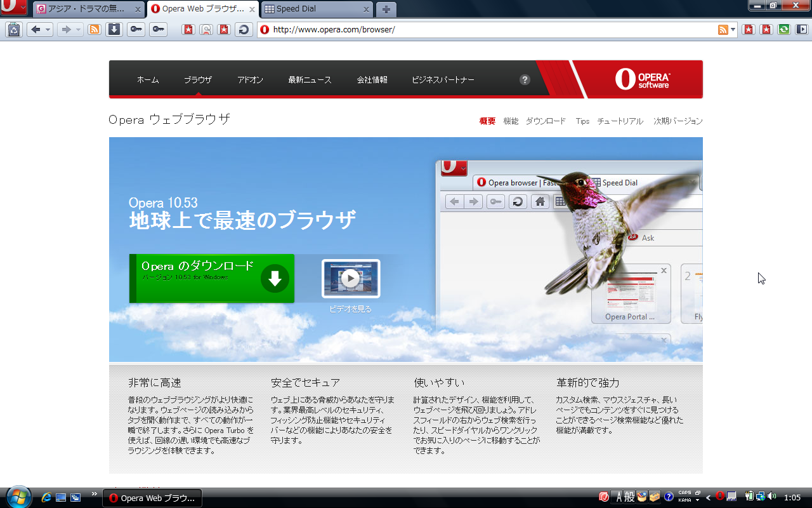Go back to the previous page
This screenshot has width=812, height=508.
point(35,29)
